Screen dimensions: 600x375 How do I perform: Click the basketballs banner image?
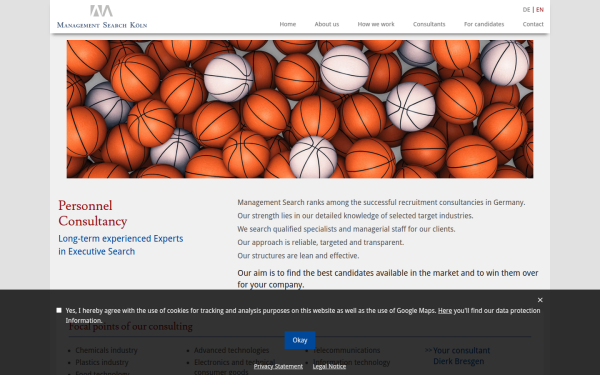click(x=300, y=109)
